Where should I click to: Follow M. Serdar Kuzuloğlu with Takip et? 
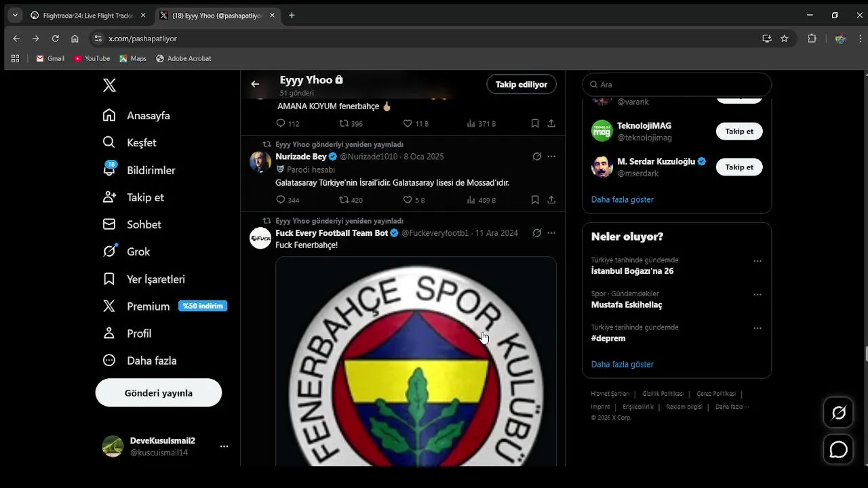[739, 167]
